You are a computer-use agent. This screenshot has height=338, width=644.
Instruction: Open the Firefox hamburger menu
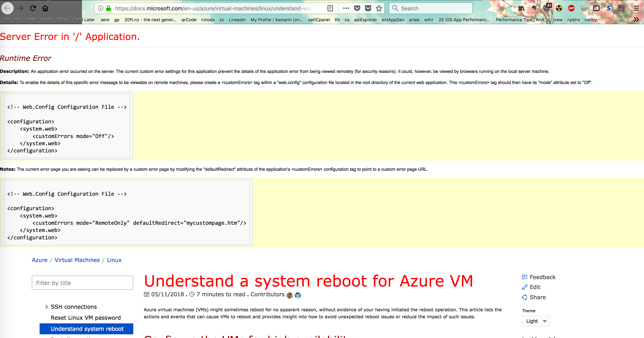637,8
